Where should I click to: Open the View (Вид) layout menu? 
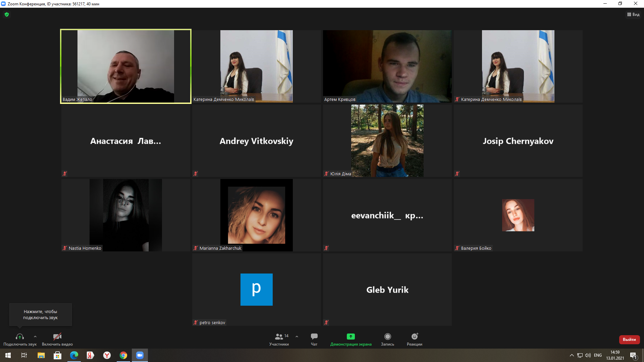click(633, 14)
